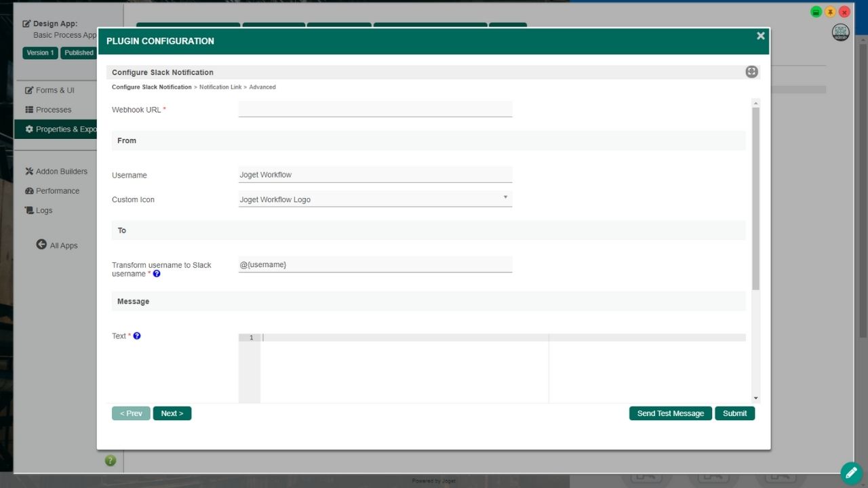Screen dimensions: 868x488
Task: Click Next to go to Notification Link
Action: click(172, 413)
